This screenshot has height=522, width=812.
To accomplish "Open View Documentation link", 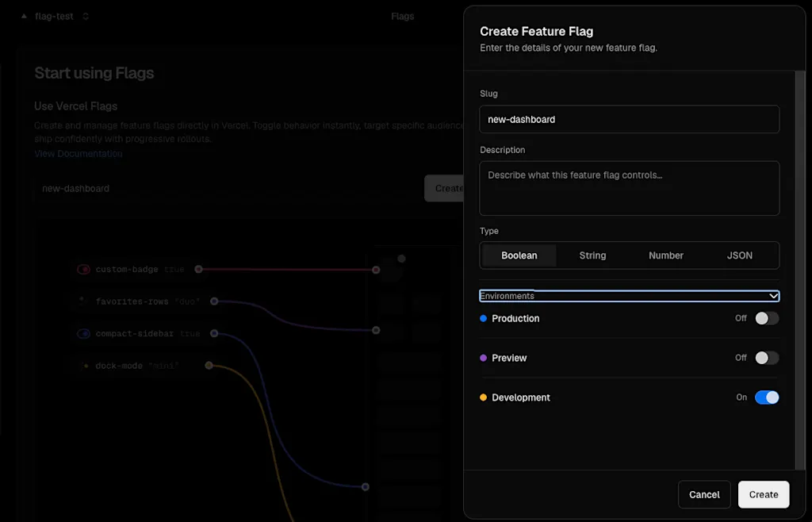I will click(79, 153).
